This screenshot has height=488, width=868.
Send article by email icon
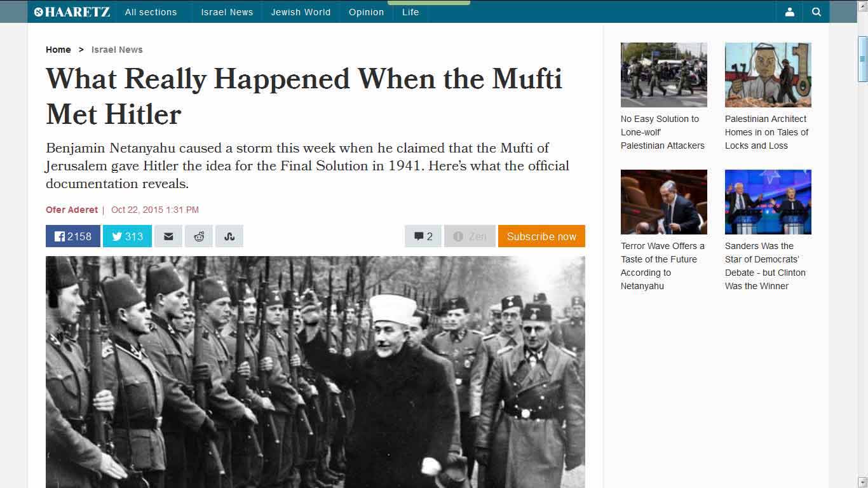[x=168, y=236]
